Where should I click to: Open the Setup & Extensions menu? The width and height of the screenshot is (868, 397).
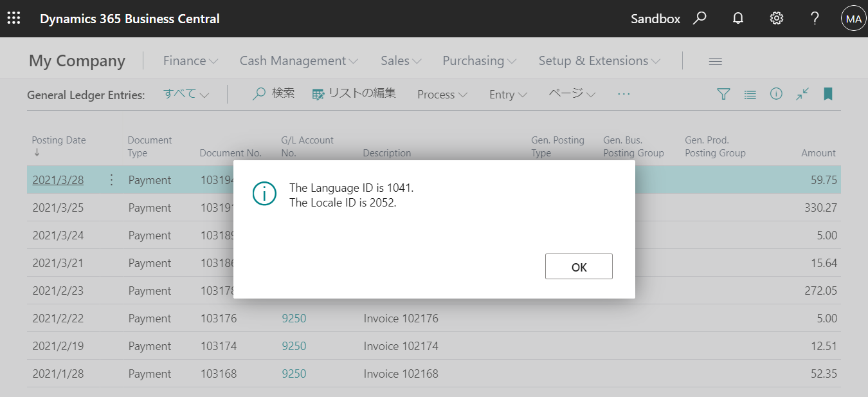coord(598,60)
